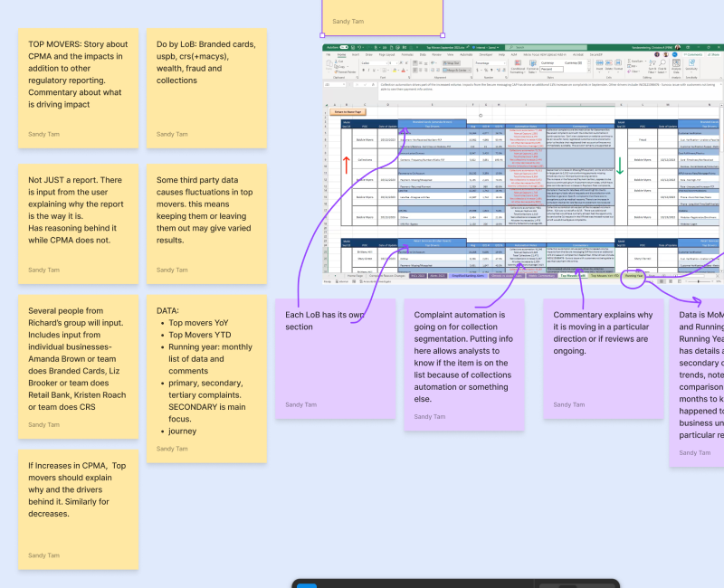
Task: Click 'Sandy Tam' author label on 'Commentary explains why' note
Action: pos(569,404)
